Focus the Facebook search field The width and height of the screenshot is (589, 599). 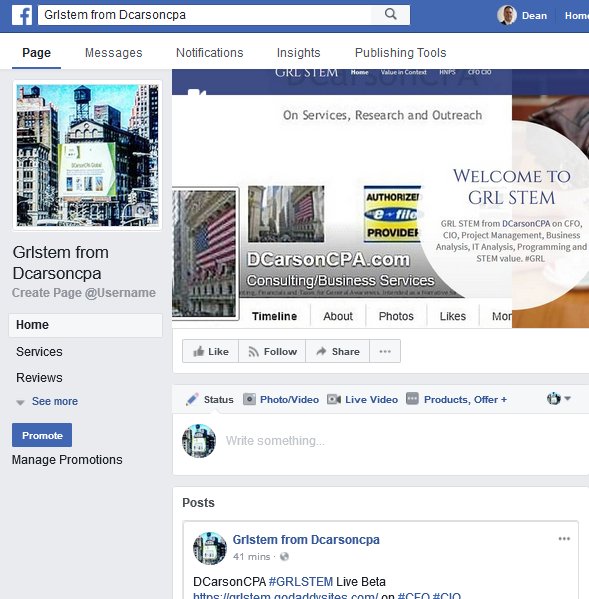point(204,15)
